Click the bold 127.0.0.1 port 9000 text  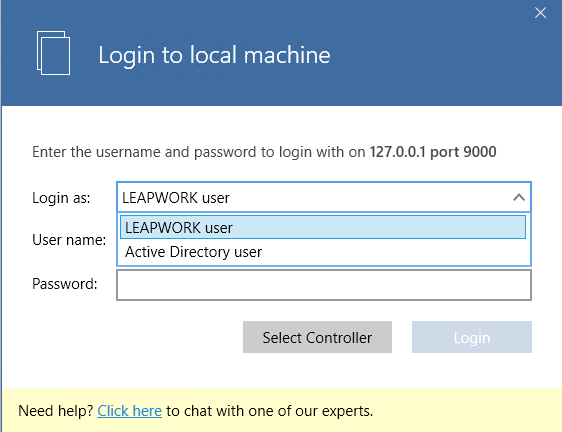433,152
